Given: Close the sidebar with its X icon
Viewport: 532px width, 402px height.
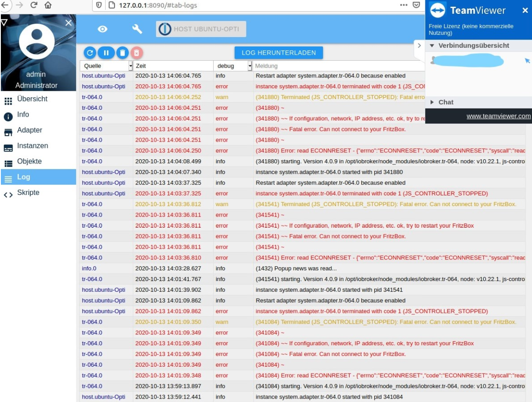Looking at the screenshot, I should click(x=68, y=22).
